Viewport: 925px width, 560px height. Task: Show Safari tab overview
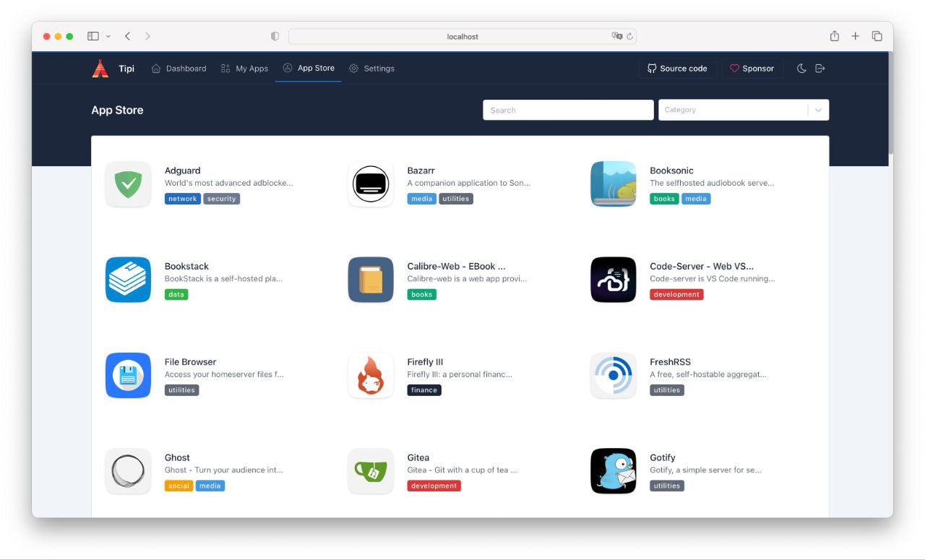pos(877,36)
